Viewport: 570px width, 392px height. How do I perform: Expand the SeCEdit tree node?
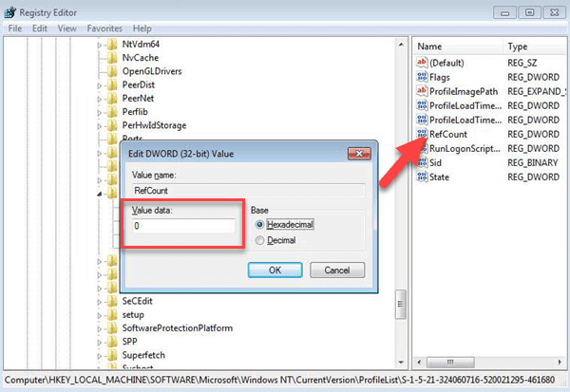tap(99, 302)
